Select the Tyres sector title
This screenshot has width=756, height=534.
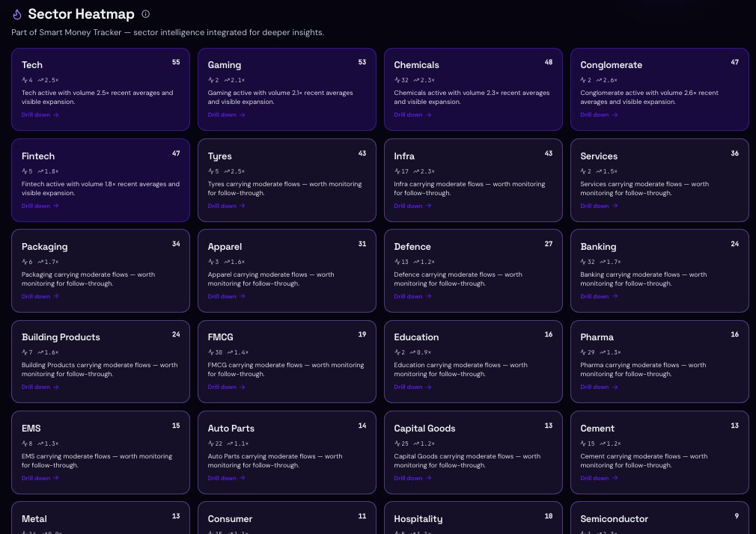pos(220,156)
